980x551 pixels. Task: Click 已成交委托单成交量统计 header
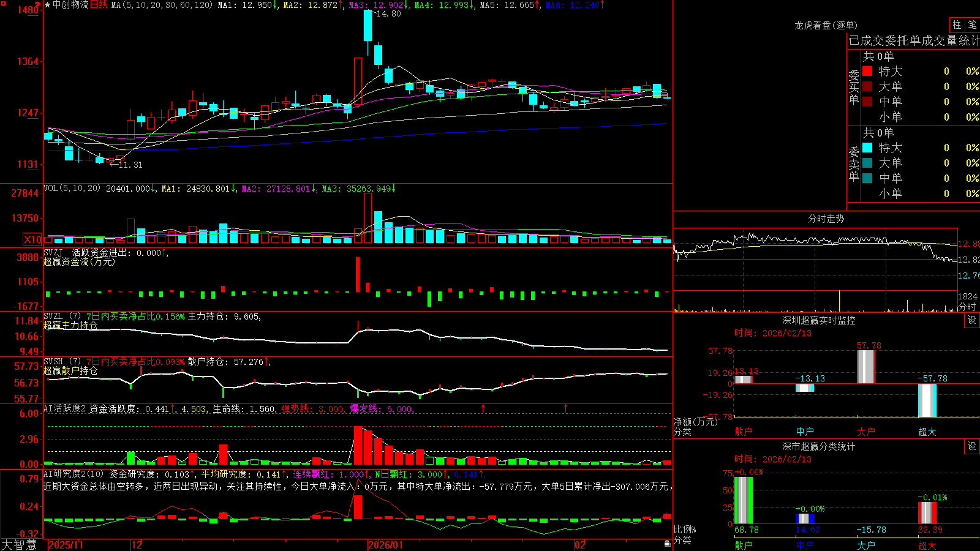click(914, 40)
